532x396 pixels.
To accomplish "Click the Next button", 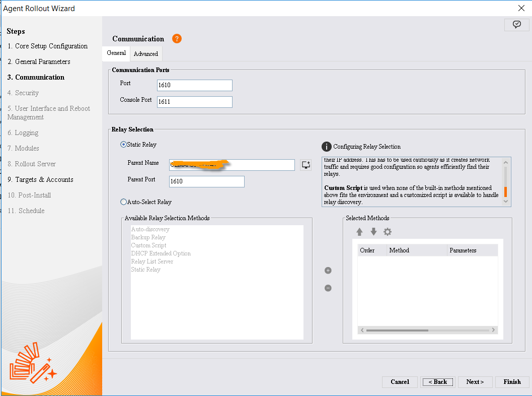I will [x=475, y=382].
